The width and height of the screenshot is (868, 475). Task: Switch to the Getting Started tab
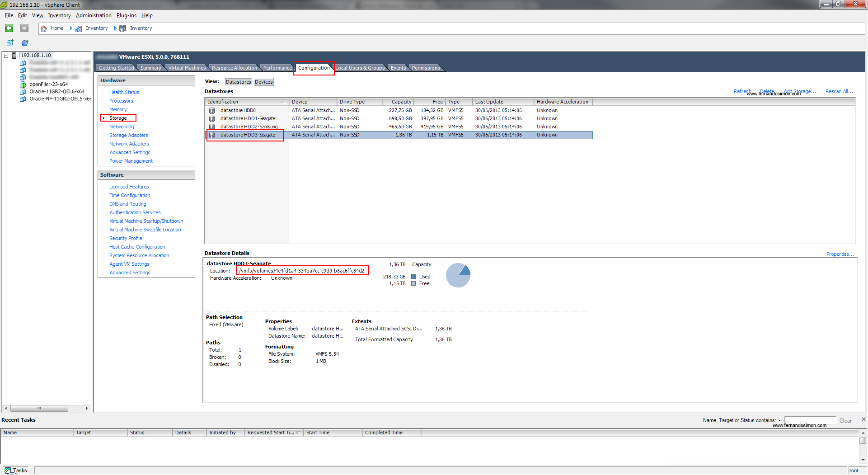116,68
